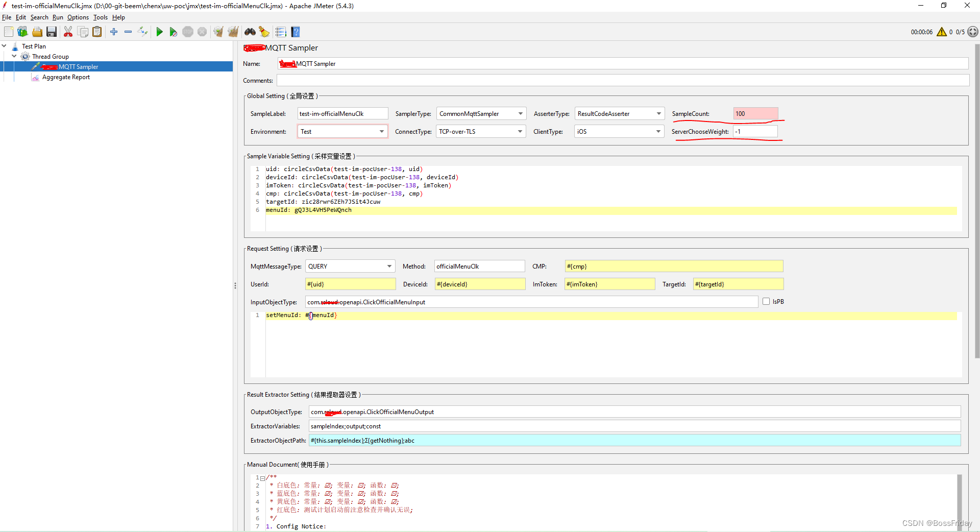
Task: Click the Open folder icon
Action: [x=37, y=32]
